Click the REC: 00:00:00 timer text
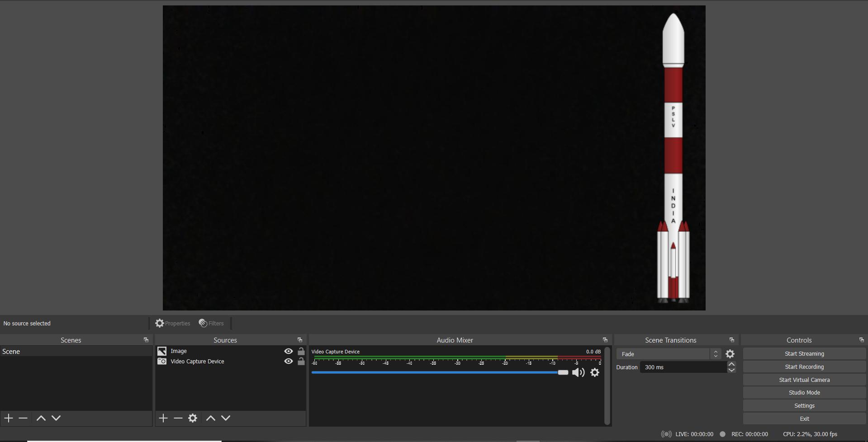Image resolution: width=868 pixels, height=442 pixels. 749,434
